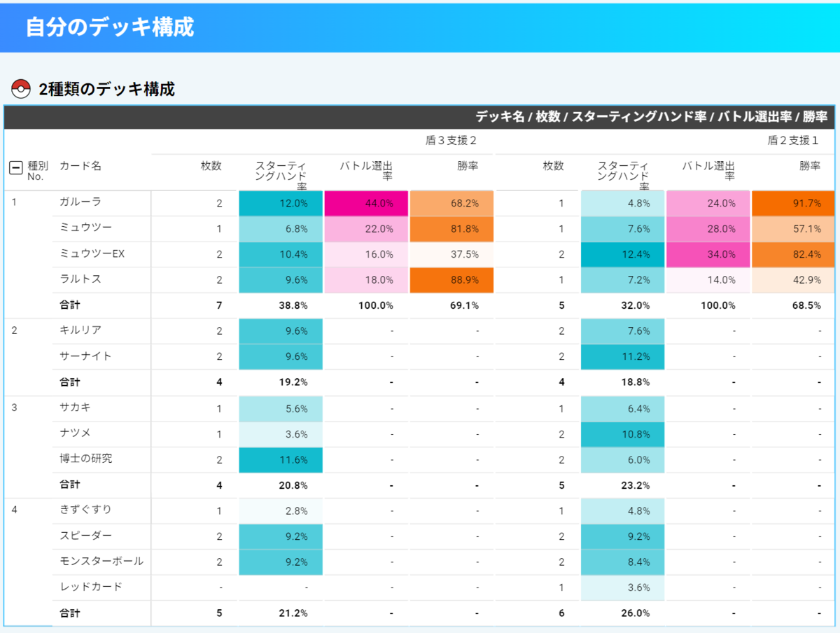Image resolution: width=840 pixels, height=633 pixels.
Task: Select the スピーダー card name
Action: click(85, 536)
